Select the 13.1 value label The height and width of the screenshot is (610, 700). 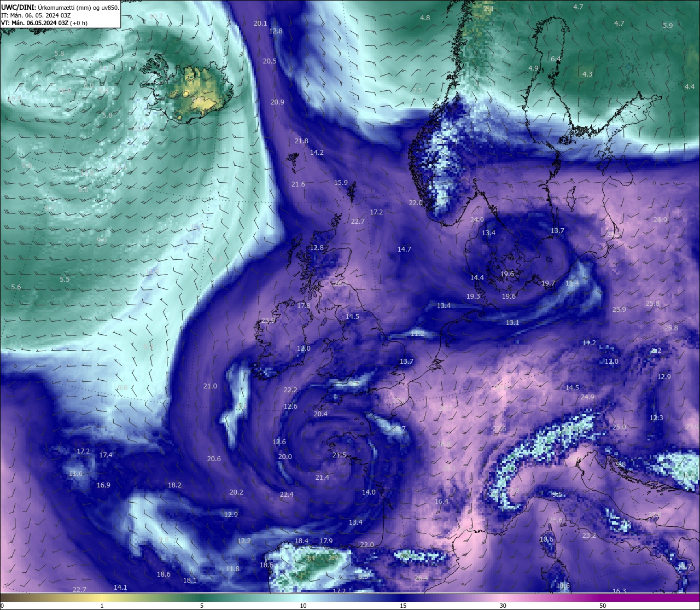click(512, 323)
